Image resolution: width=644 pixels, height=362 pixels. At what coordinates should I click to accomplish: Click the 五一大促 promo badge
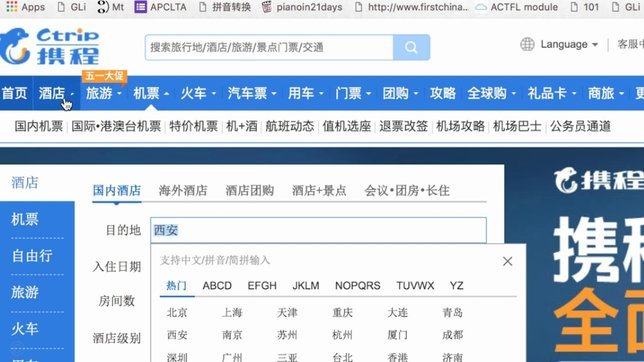pyautogui.click(x=104, y=76)
